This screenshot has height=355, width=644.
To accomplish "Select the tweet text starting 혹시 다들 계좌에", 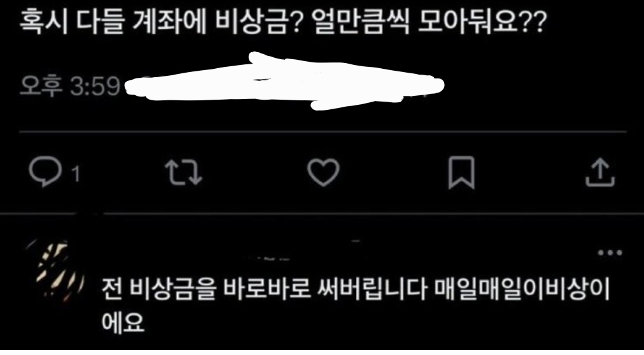I will (x=283, y=22).
